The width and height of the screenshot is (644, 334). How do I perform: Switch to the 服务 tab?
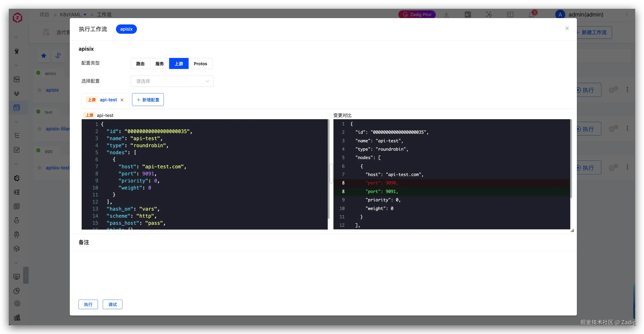click(x=160, y=63)
